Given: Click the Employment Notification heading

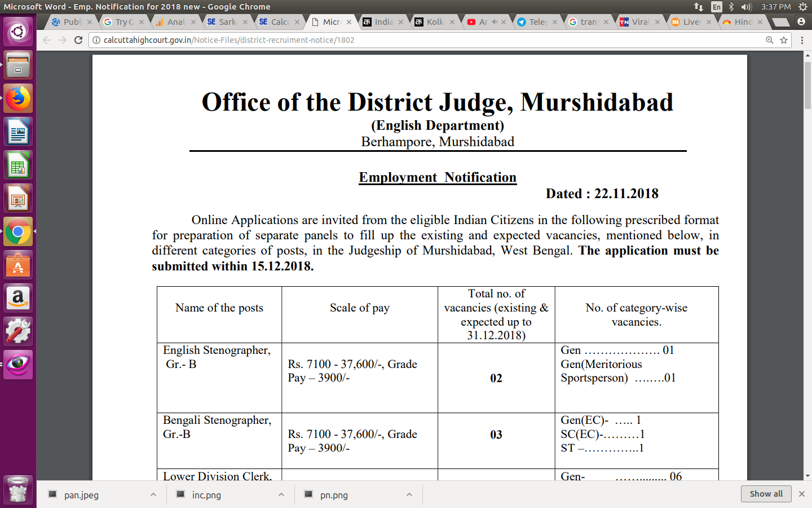Looking at the screenshot, I should tap(438, 177).
